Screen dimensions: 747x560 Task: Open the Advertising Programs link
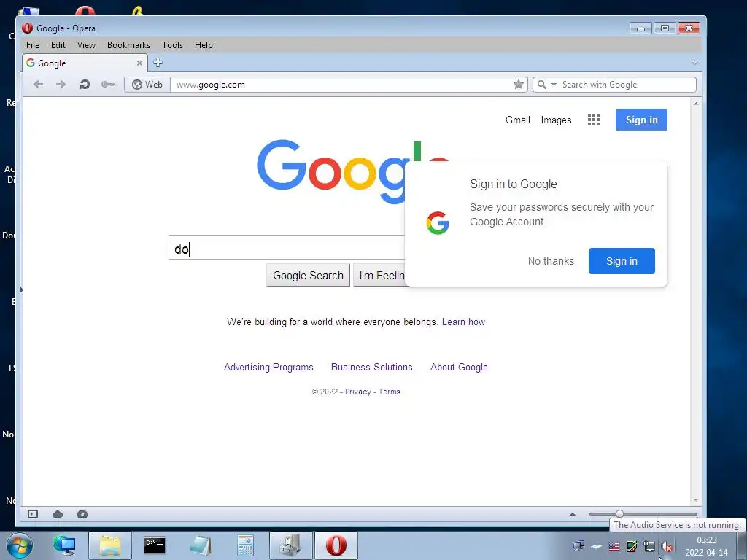(268, 367)
